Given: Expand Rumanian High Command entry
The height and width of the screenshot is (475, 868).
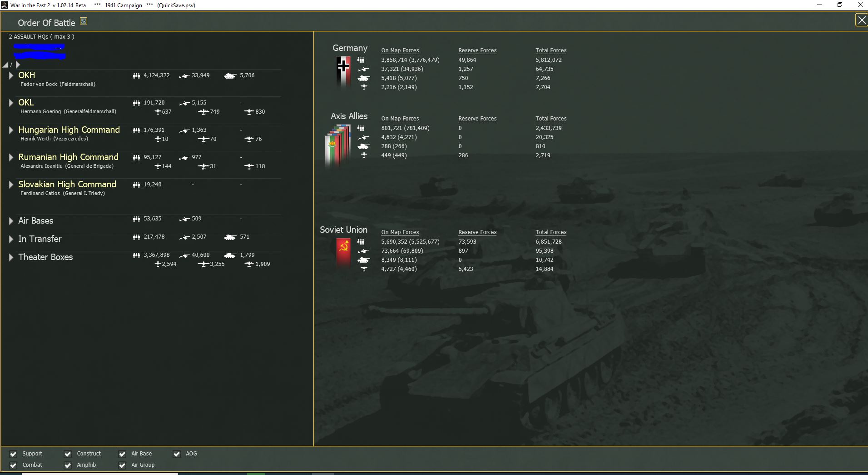Looking at the screenshot, I should tap(11, 157).
